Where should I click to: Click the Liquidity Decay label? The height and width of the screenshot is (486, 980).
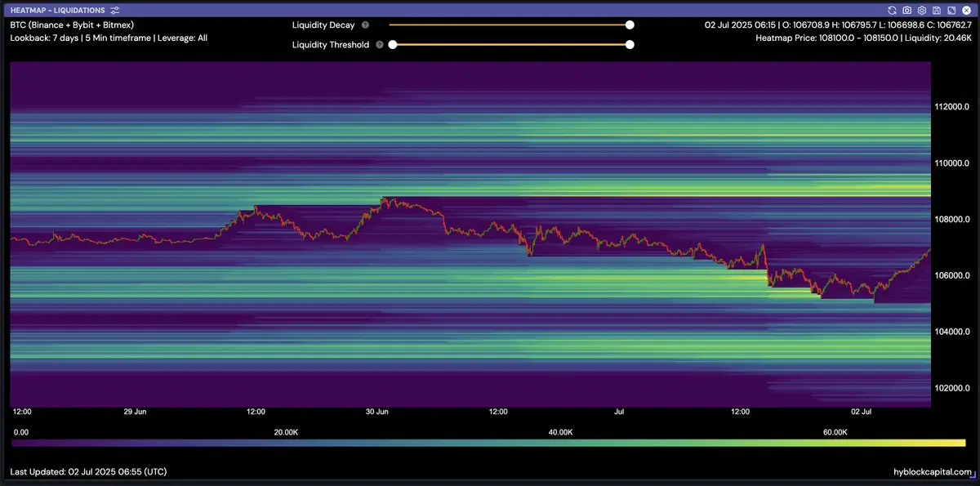pyautogui.click(x=323, y=25)
